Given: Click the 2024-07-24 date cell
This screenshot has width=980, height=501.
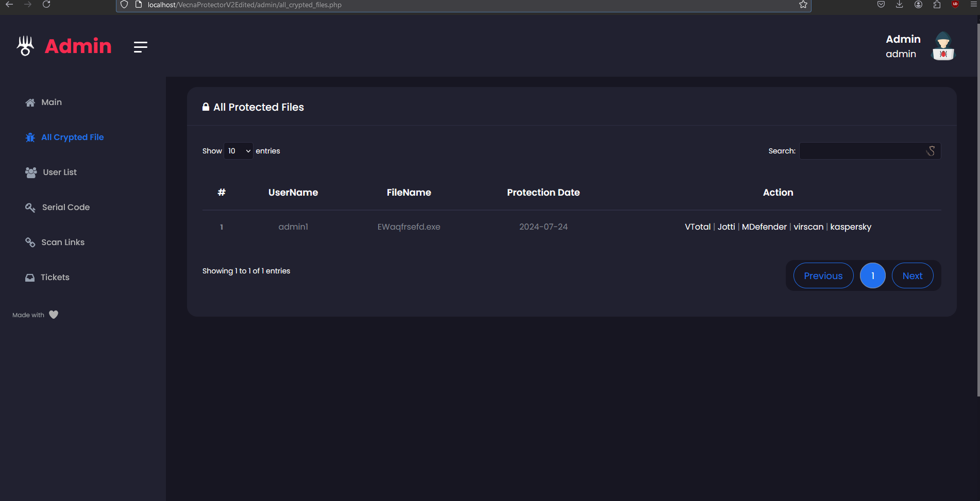Looking at the screenshot, I should (x=544, y=227).
